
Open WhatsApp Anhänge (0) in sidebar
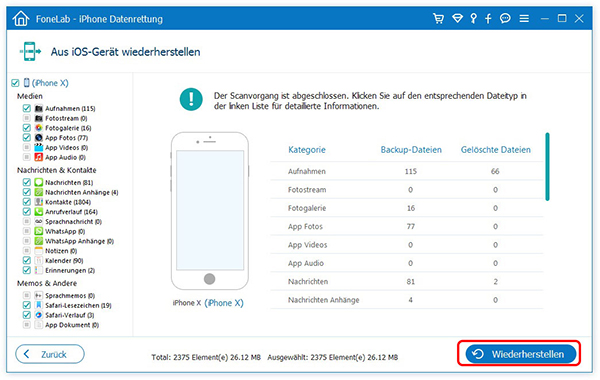[x=80, y=241]
